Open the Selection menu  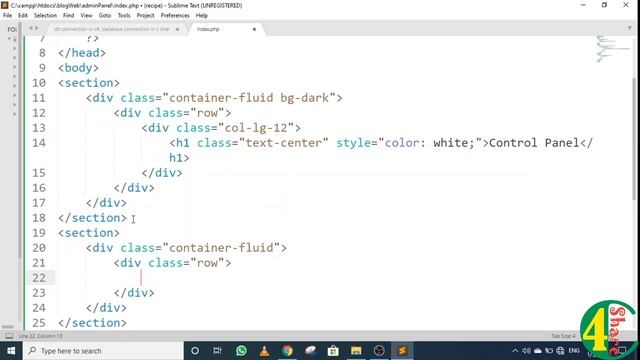tap(45, 16)
